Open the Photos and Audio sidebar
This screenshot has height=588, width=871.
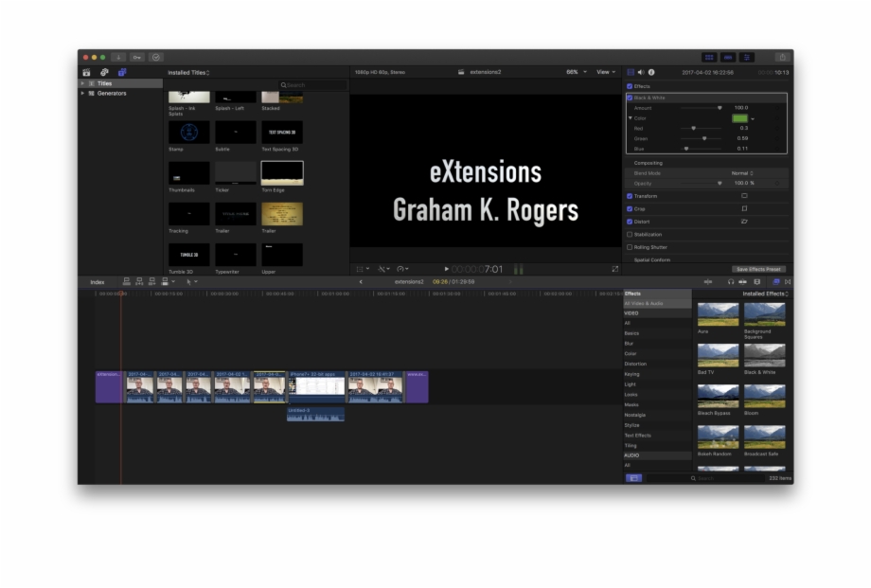pyautogui.click(x=104, y=72)
